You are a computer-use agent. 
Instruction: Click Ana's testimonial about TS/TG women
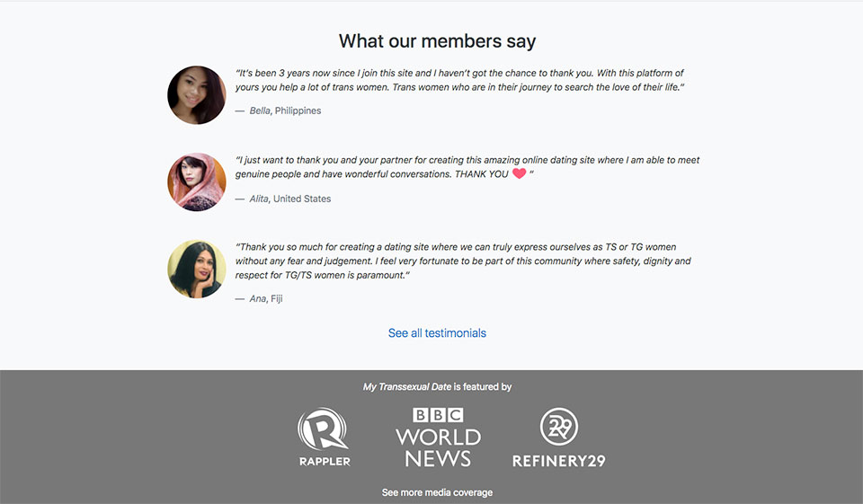[462, 261]
